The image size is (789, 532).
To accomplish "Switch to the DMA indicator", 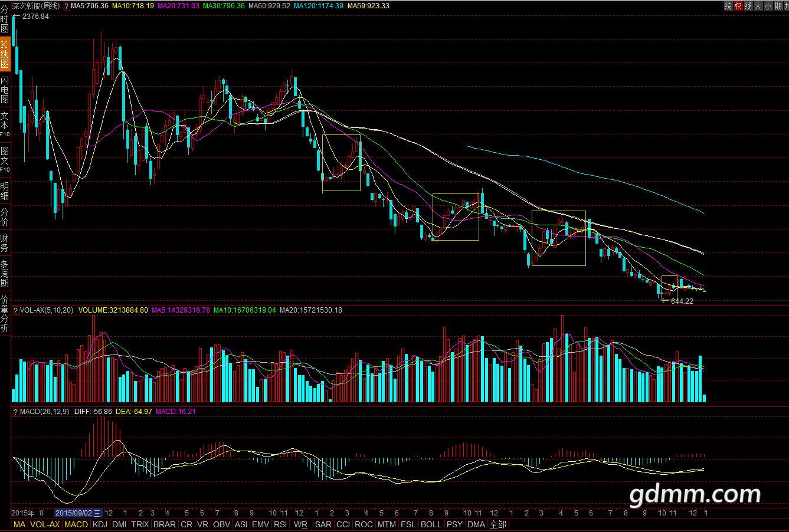I will [476, 524].
